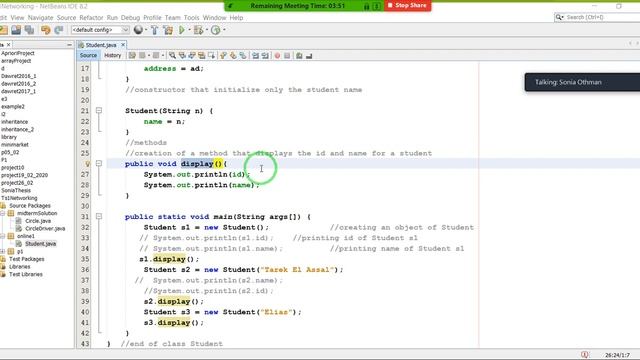Minimize the Projects panel with its dash button
The height and width of the screenshot is (360, 640).
[69, 44]
